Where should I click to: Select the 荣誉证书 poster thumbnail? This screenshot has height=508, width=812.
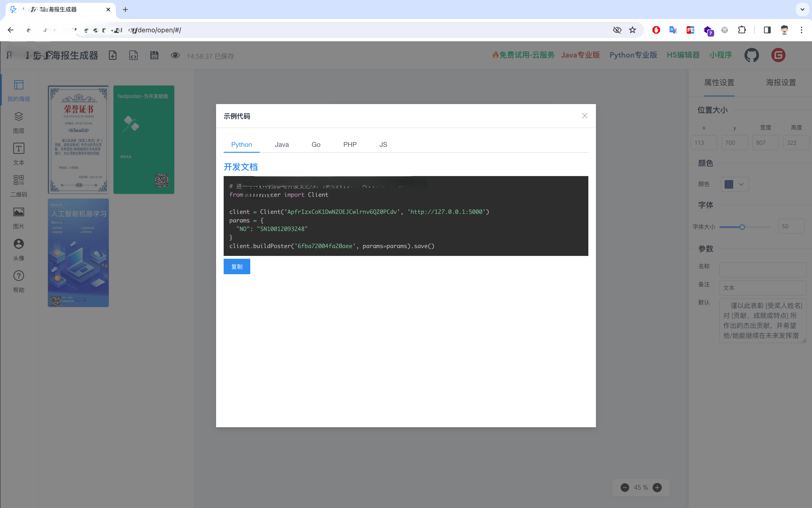[x=78, y=140]
